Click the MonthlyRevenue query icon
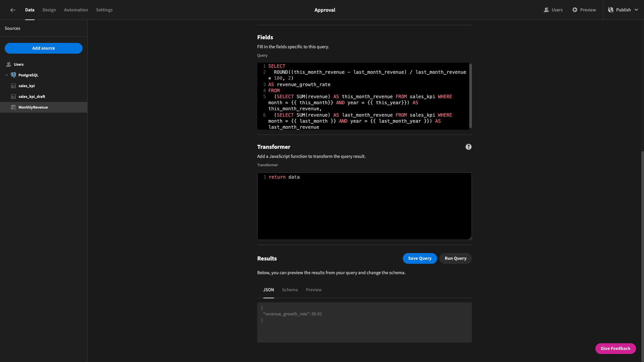Image resolution: width=644 pixels, height=362 pixels. pos(13,107)
